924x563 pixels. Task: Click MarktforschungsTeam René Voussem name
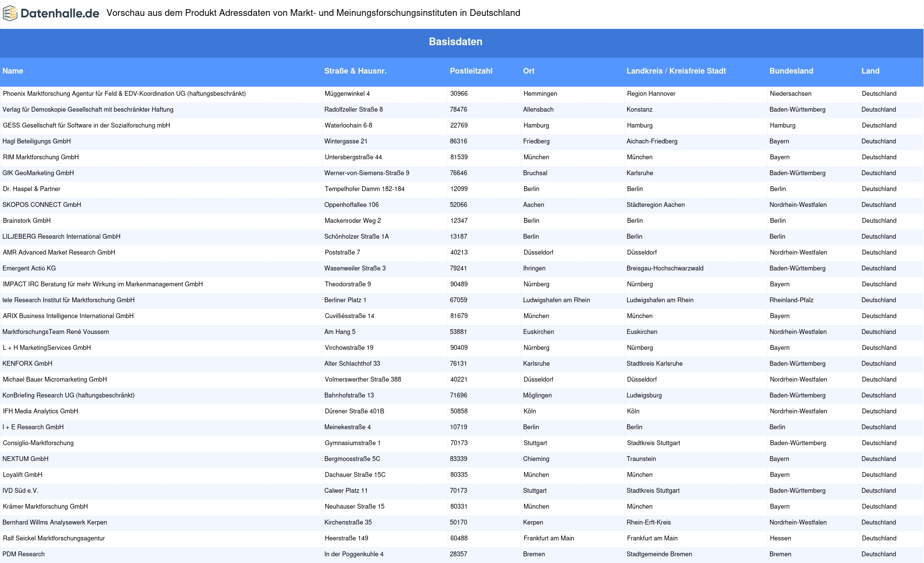coord(56,332)
